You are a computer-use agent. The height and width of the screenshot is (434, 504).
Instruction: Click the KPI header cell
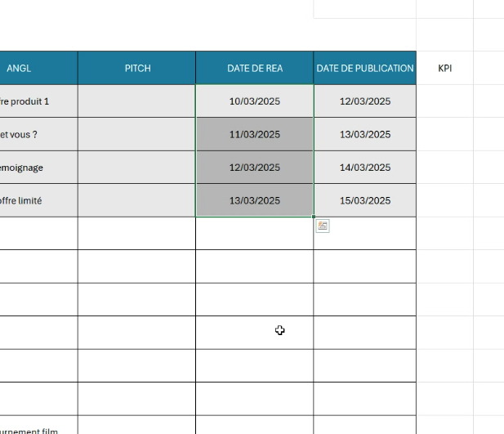[x=445, y=69]
